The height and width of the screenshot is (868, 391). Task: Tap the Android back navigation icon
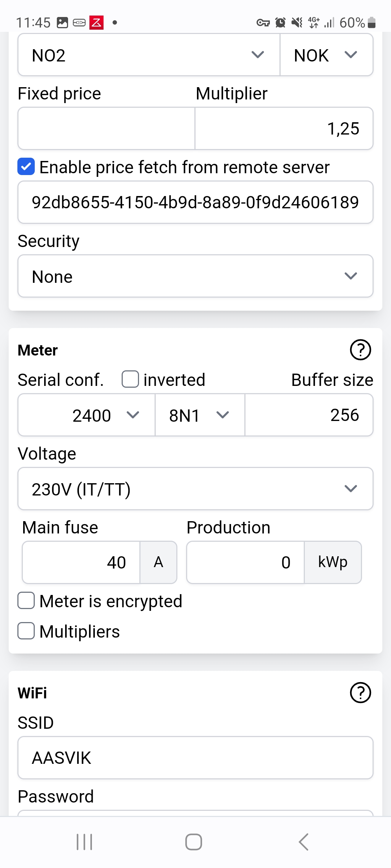[303, 841]
